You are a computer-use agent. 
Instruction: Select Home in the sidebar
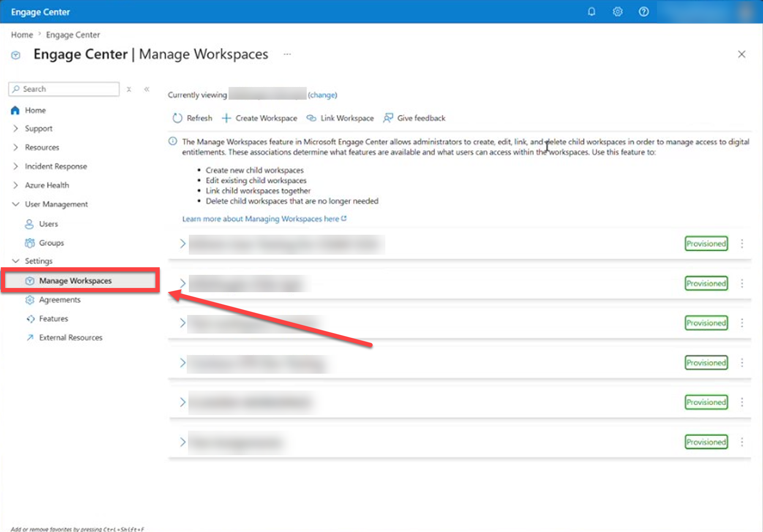(35, 110)
